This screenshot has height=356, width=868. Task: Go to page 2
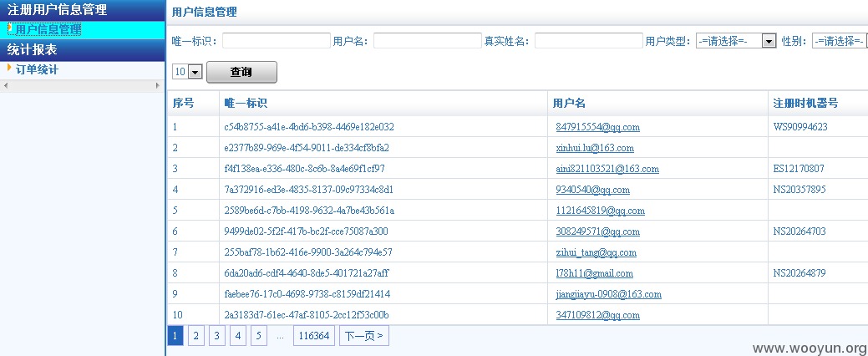196,335
